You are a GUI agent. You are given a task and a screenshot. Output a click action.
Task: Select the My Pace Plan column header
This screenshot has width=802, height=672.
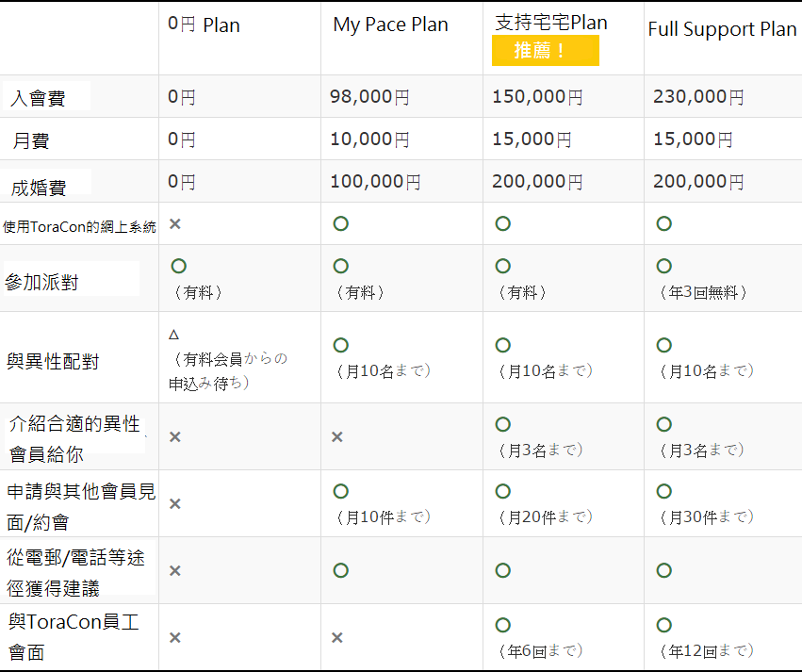[390, 25]
